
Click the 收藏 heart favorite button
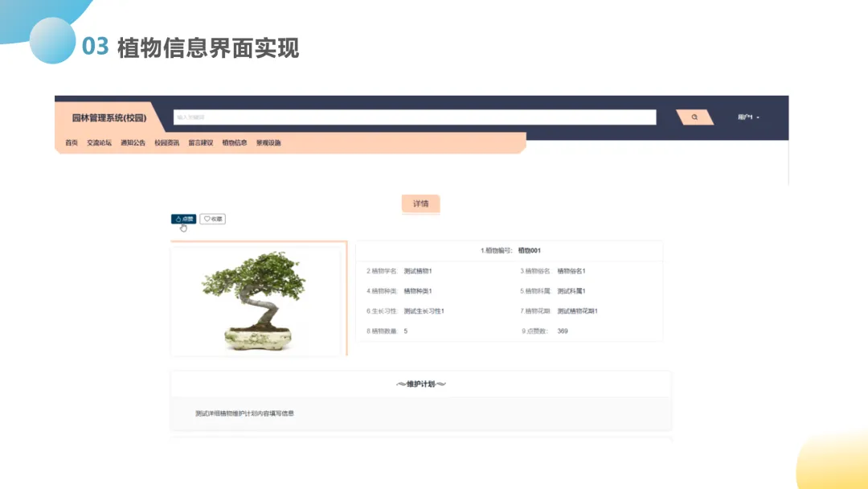click(212, 219)
